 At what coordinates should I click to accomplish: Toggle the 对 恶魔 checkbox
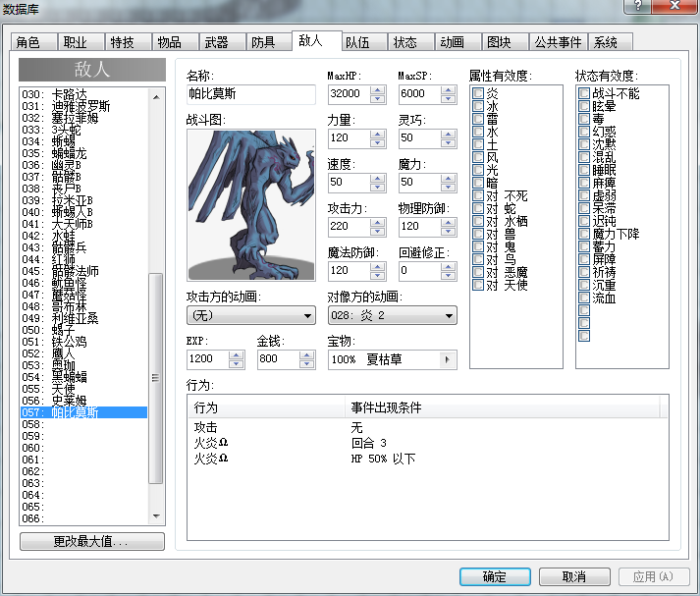pyautogui.click(x=478, y=272)
